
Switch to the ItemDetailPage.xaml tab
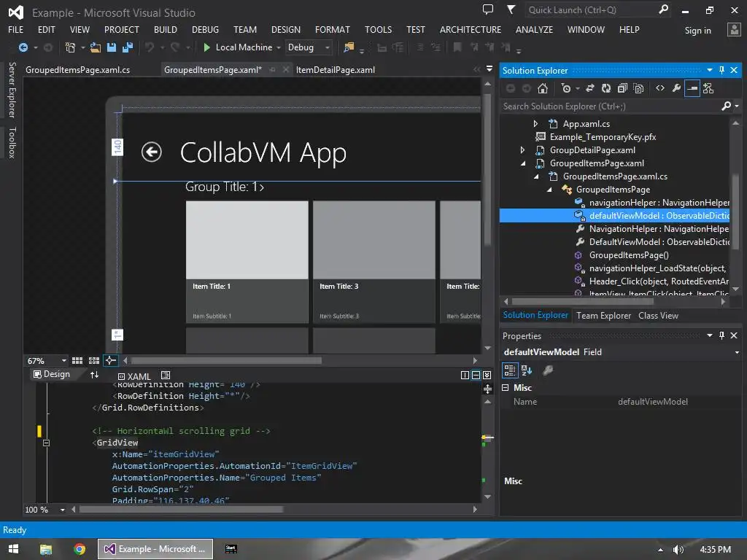tap(336, 70)
